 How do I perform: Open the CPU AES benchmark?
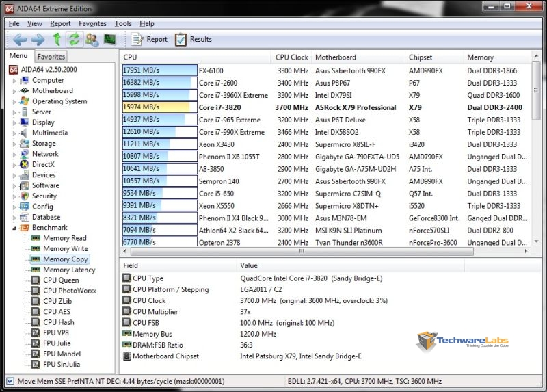[57, 312]
